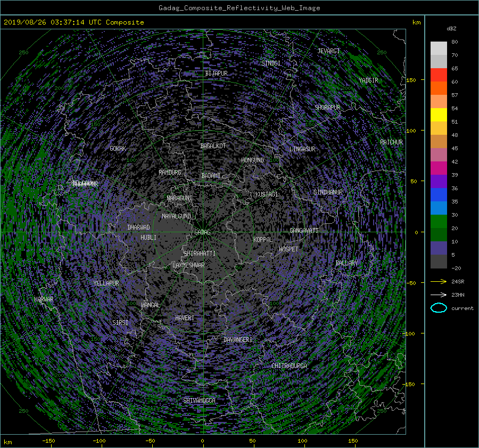Click the BAGALKOT city label
This screenshot has height=448, width=479.
(213, 146)
